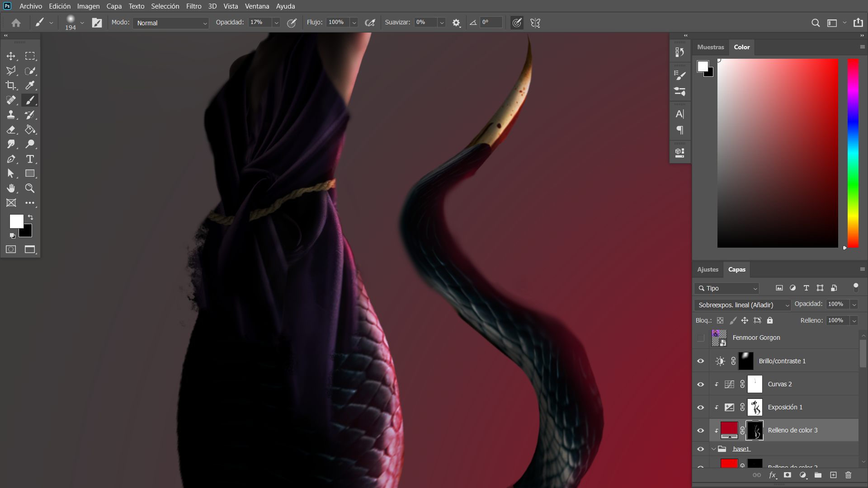This screenshot has height=488, width=868.
Task: Select the Path Selection tool
Action: click(11, 174)
